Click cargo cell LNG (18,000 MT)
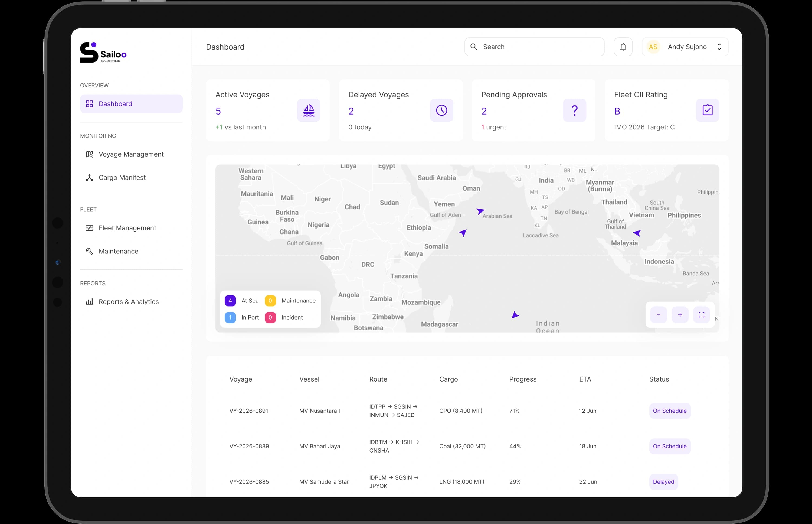 (x=461, y=482)
